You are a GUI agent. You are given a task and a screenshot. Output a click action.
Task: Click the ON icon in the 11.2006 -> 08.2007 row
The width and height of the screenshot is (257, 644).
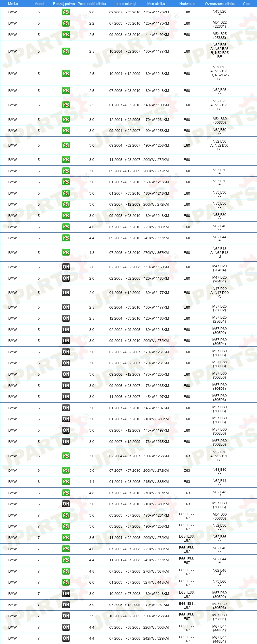pyautogui.click(x=66, y=397)
